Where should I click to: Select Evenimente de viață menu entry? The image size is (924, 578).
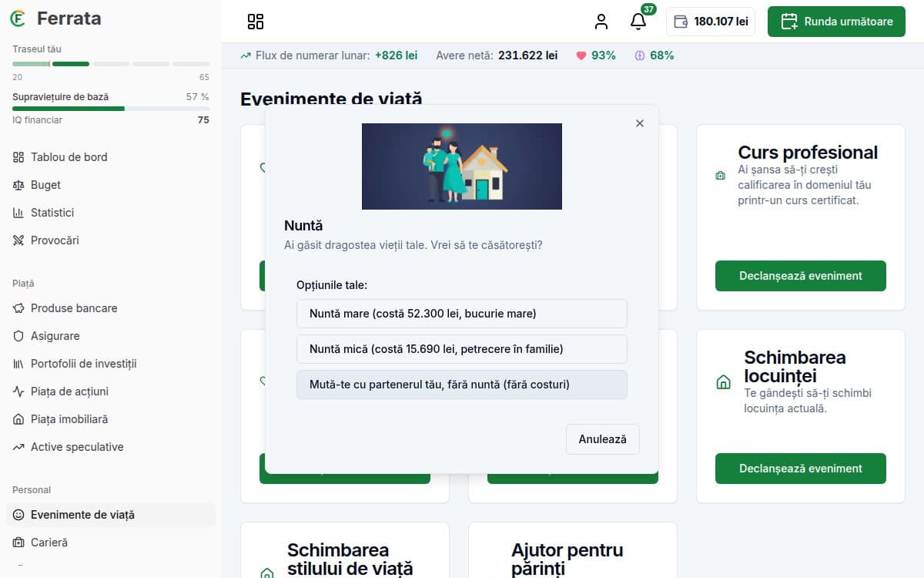pyautogui.click(x=111, y=515)
